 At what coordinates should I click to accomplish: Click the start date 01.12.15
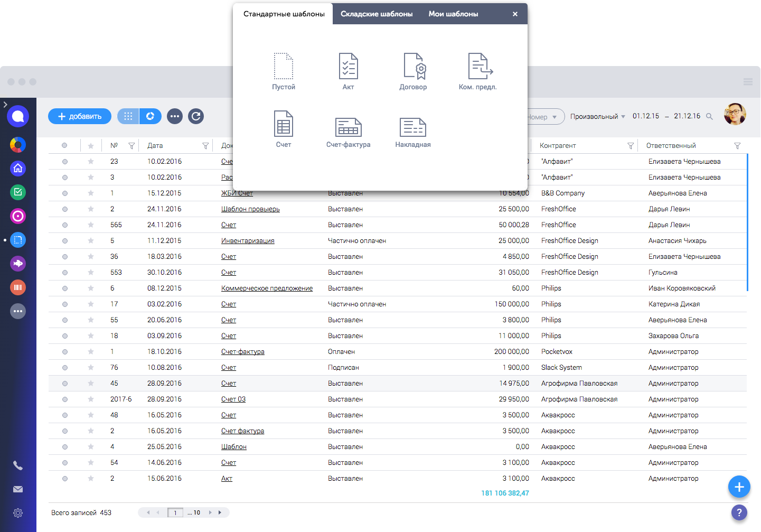click(x=646, y=116)
